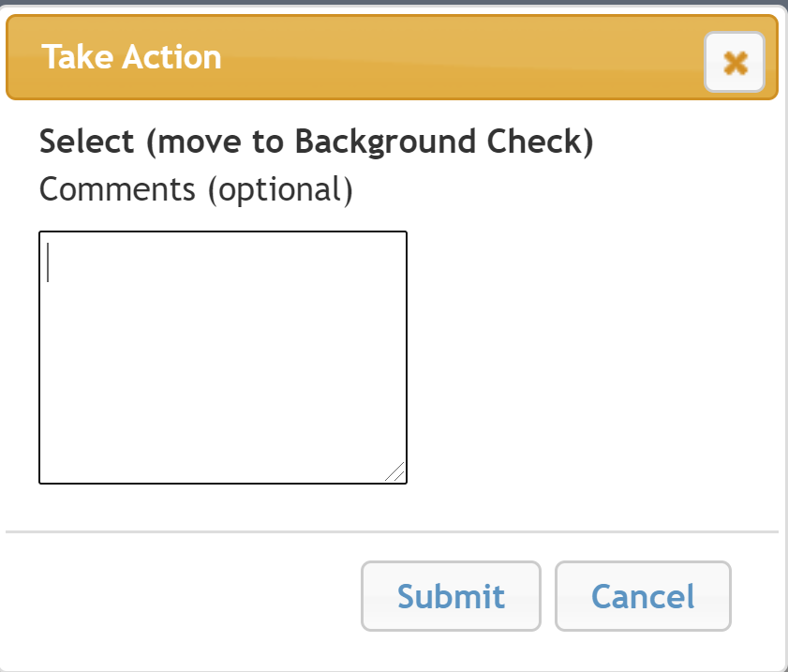Cancel the Take Action dialog

click(643, 596)
